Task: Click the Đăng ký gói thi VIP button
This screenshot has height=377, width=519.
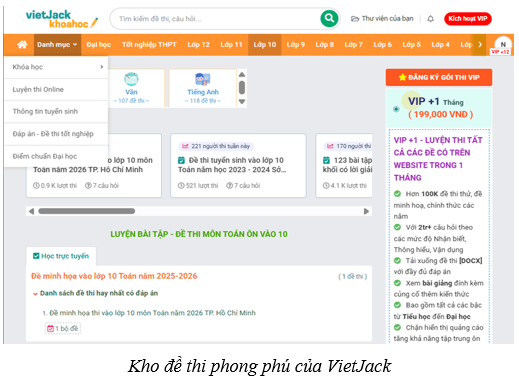Action: [x=439, y=77]
